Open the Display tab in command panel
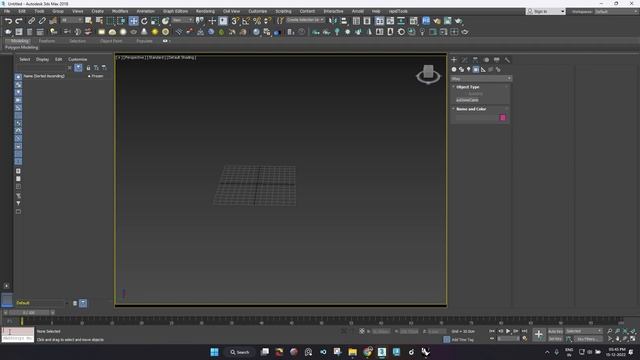The height and width of the screenshot is (360, 640). (x=496, y=60)
